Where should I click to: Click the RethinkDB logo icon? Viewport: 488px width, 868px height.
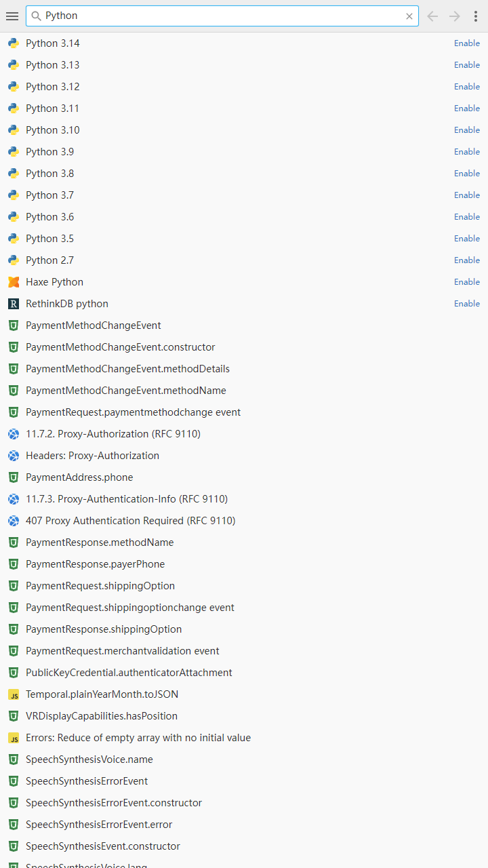(14, 304)
